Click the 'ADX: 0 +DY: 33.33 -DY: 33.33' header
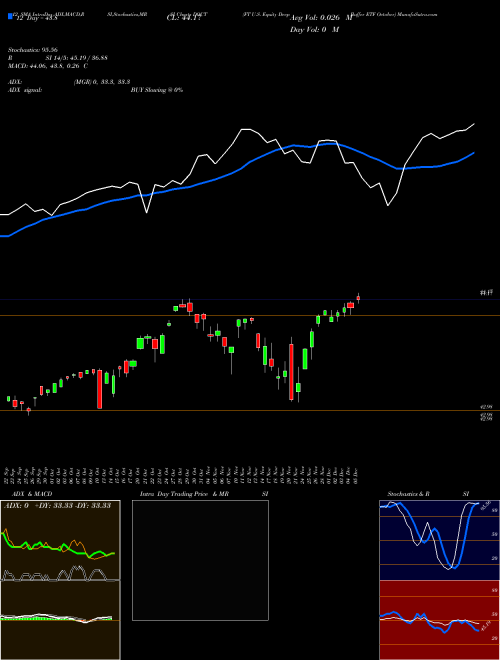Viewport: 500px width, 660px height. click(x=57, y=506)
